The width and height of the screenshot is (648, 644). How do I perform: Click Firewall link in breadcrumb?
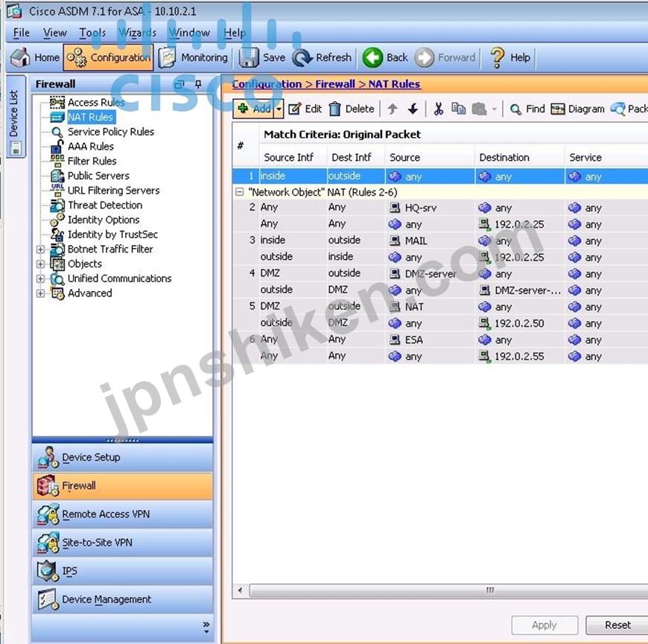[x=334, y=84]
